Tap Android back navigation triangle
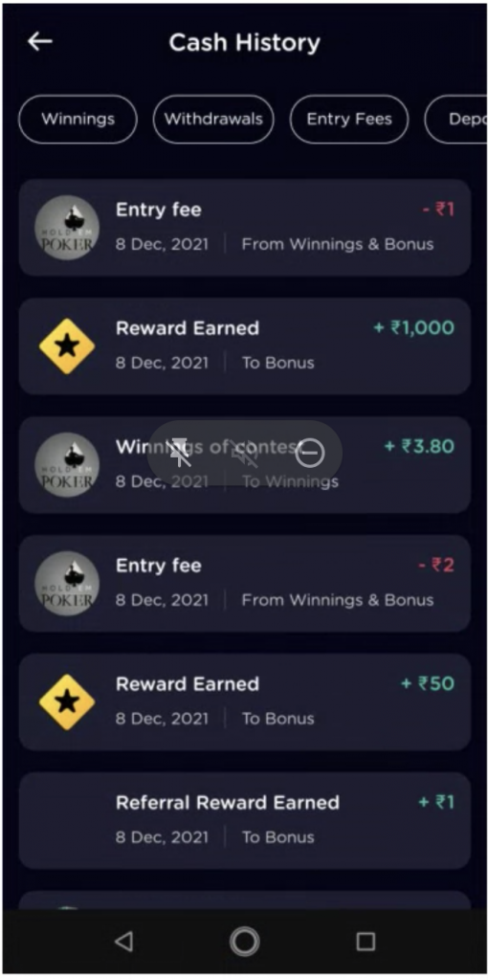This screenshot has width=488, height=980. point(123,941)
